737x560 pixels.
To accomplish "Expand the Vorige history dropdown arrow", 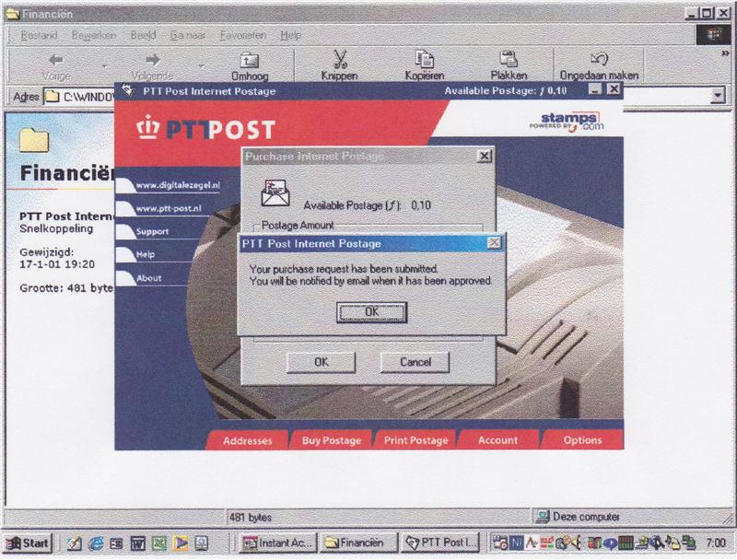I will 104,65.
